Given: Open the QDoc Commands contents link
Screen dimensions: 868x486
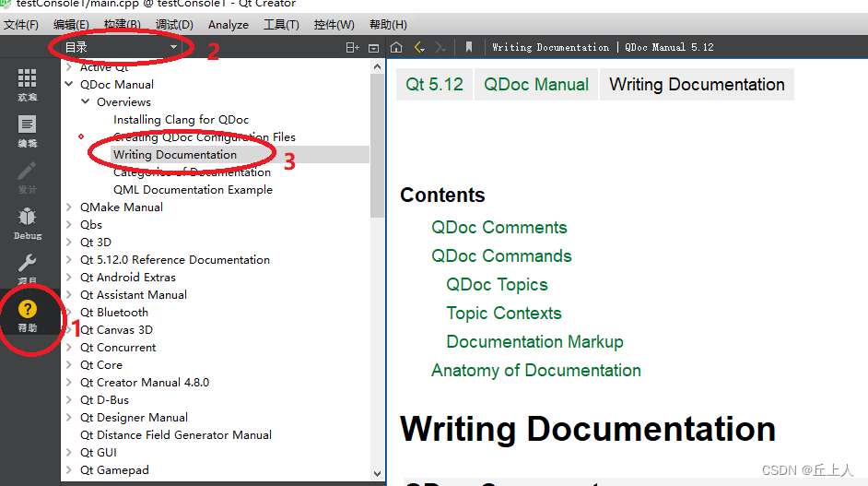Looking at the screenshot, I should (x=501, y=256).
